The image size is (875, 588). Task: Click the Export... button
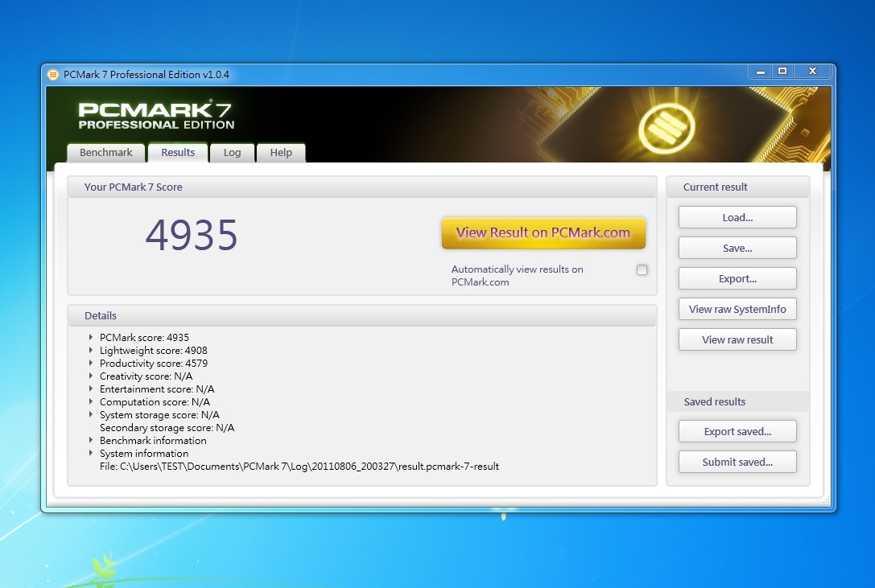[737, 279]
